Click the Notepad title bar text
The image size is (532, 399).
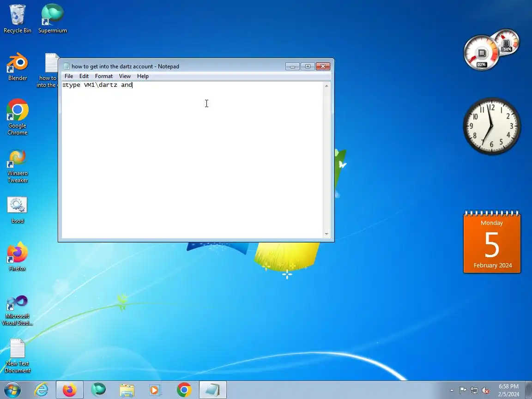(x=125, y=66)
